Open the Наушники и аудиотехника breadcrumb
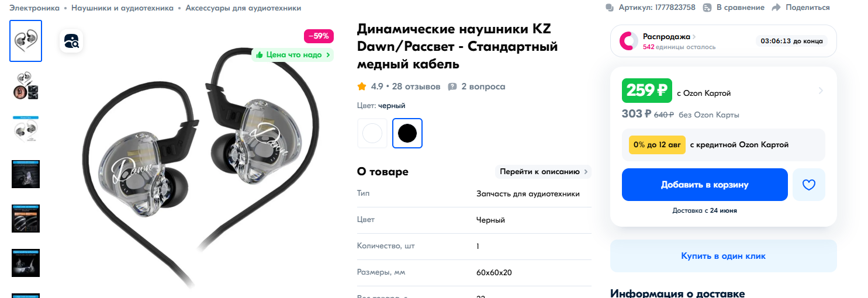This screenshot has height=298, width=868. (122, 8)
